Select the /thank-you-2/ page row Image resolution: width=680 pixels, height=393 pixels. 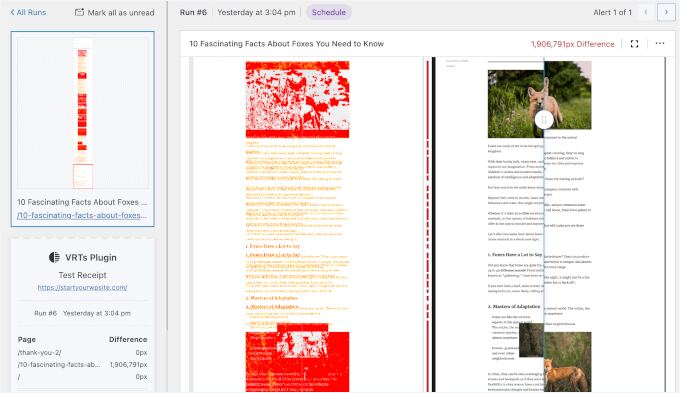(82, 352)
